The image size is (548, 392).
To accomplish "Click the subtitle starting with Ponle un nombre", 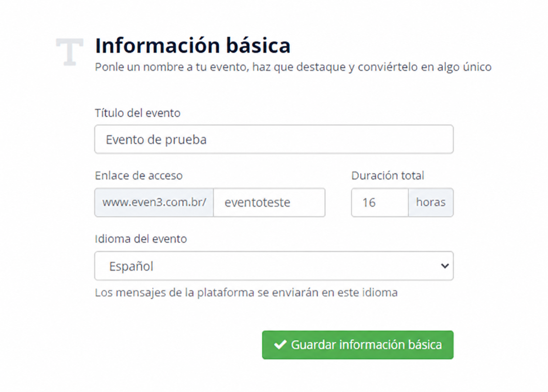I will [293, 67].
